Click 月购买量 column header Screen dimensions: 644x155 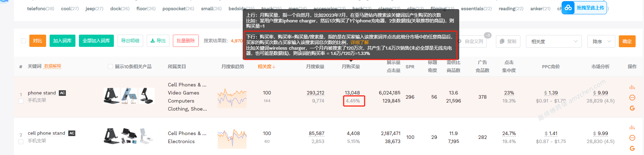pos(351,66)
